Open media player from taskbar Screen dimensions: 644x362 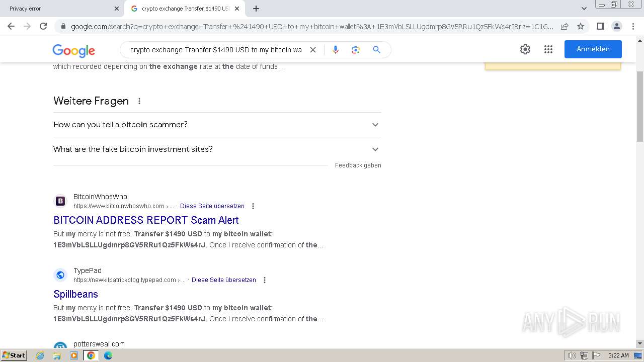[x=74, y=355]
